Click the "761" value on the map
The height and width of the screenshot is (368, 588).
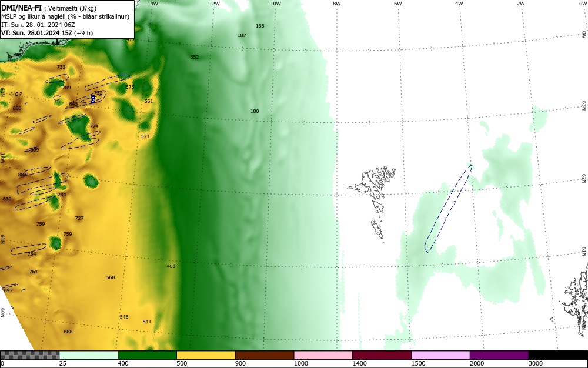tap(34, 272)
